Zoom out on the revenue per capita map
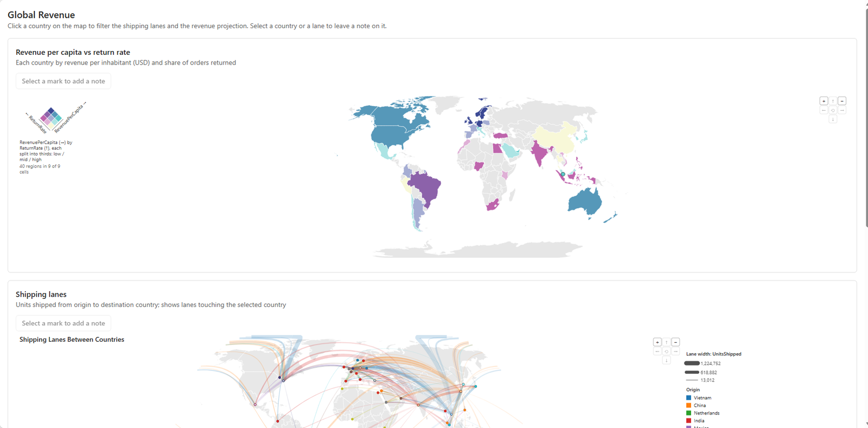The height and width of the screenshot is (428, 868). (x=842, y=101)
